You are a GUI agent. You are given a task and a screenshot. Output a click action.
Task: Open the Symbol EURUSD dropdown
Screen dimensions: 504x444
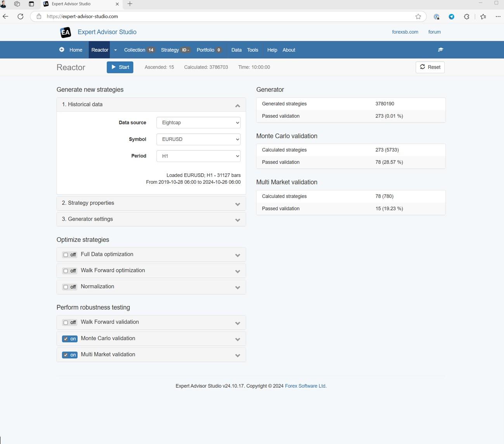198,139
